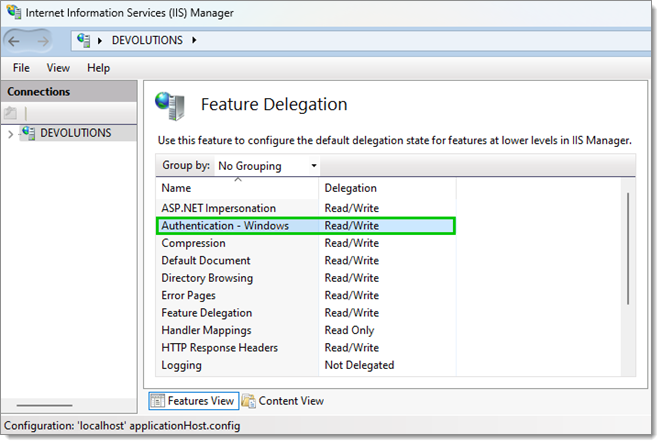
Task: Click the DEVOLUTIONS server icon in tree
Action: (x=28, y=133)
